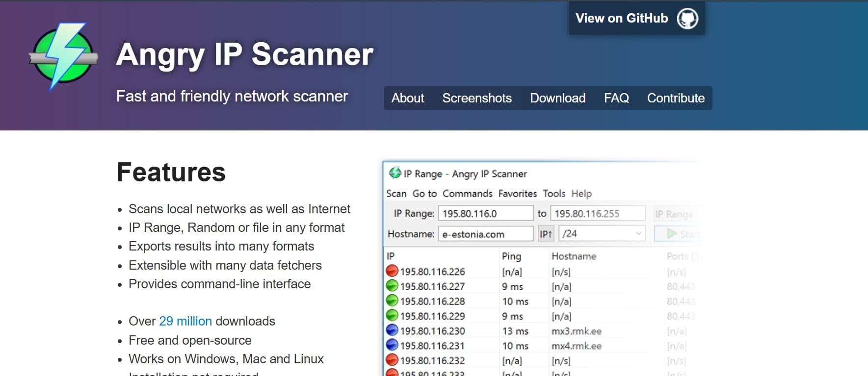Follow the 29 million link
This screenshot has width=868, height=376.
tap(185, 321)
